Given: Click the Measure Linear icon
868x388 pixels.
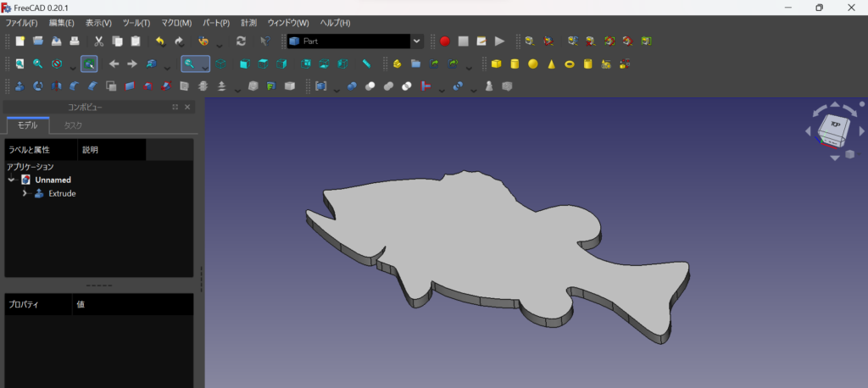Looking at the screenshot, I should pos(529,41).
